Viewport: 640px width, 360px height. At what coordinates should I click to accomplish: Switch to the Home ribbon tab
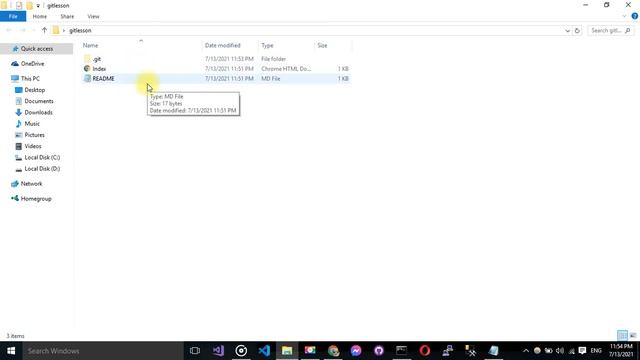point(40,16)
